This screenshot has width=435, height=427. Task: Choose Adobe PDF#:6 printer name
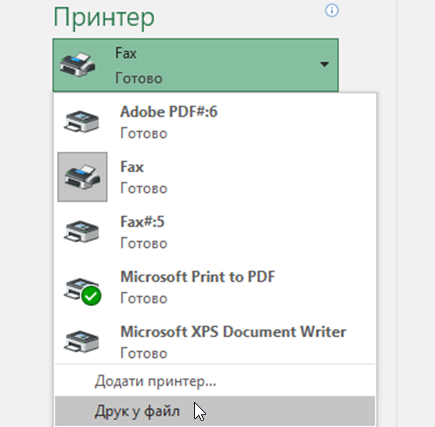[169, 112]
